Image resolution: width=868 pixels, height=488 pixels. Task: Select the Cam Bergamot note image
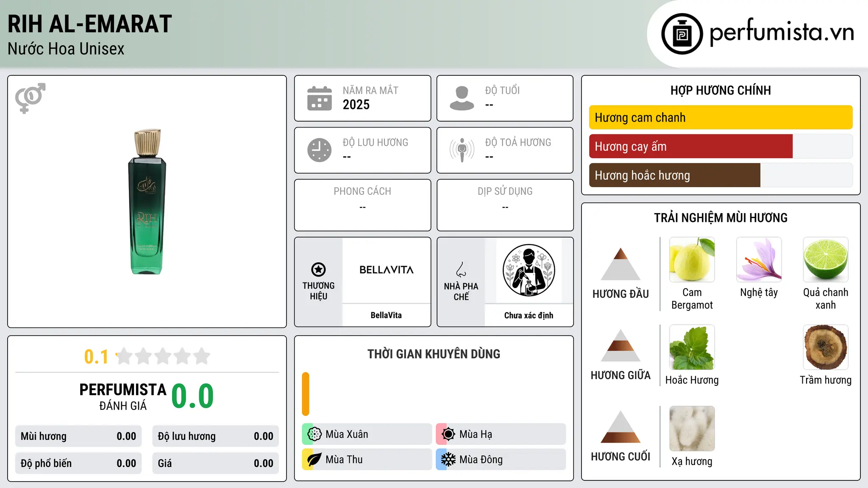tap(692, 260)
